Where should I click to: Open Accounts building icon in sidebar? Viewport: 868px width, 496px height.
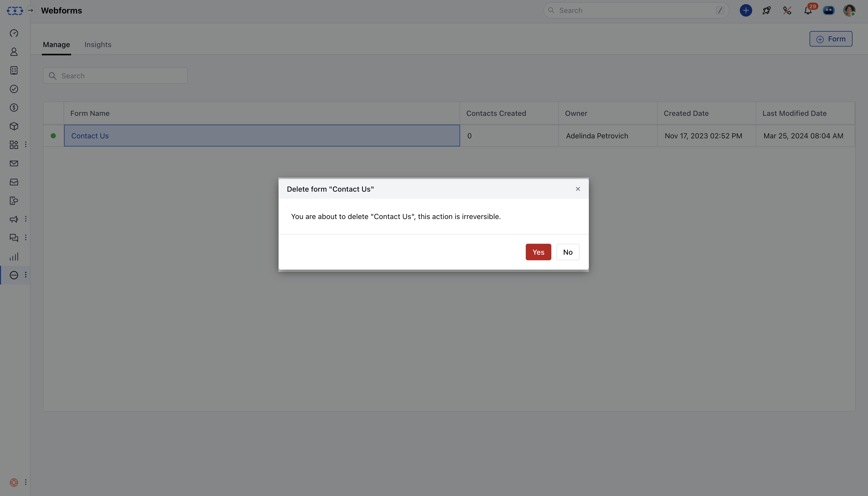[x=14, y=71]
